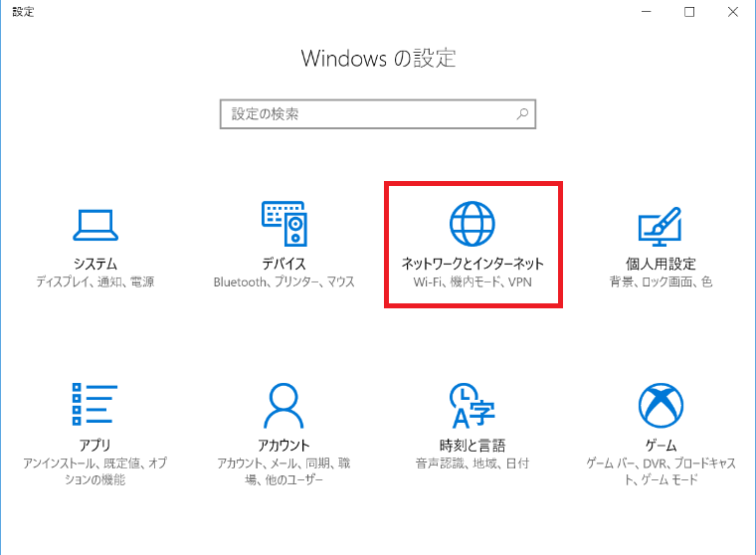Viewport: 756px width, 555px height.
Task: Click the text ディスプレイ、通知、電源
Action: pos(95,281)
